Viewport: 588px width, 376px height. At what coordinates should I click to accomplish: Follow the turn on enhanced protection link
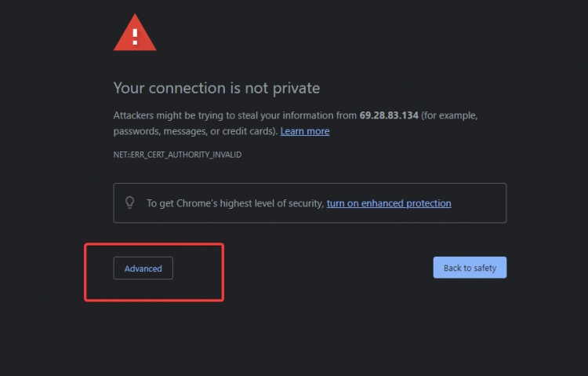click(x=389, y=203)
